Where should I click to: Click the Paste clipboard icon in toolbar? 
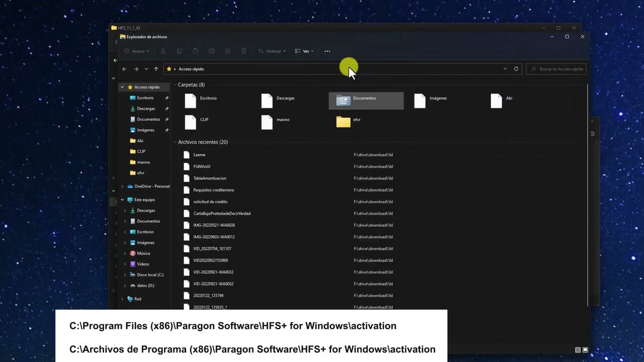click(195, 51)
